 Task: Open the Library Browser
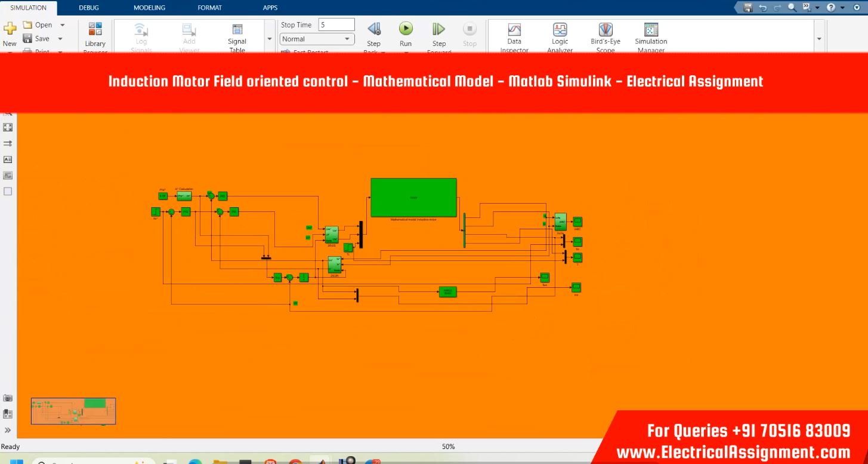(x=95, y=38)
